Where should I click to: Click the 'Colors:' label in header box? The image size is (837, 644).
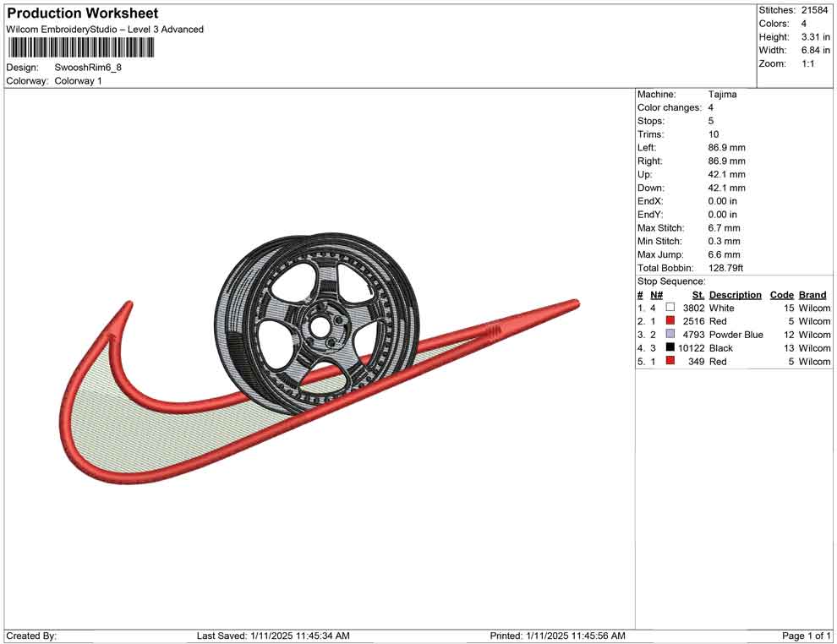(x=774, y=24)
